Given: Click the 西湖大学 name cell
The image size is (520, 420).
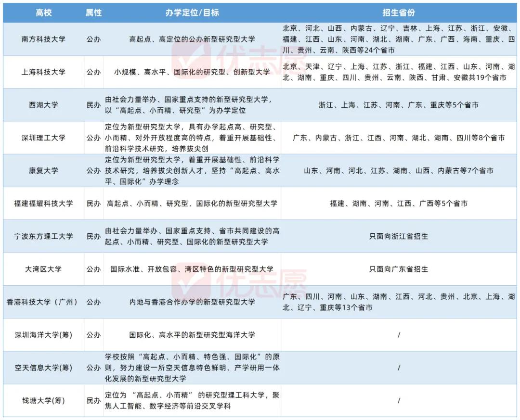Looking at the screenshot, I should point(43,105).
